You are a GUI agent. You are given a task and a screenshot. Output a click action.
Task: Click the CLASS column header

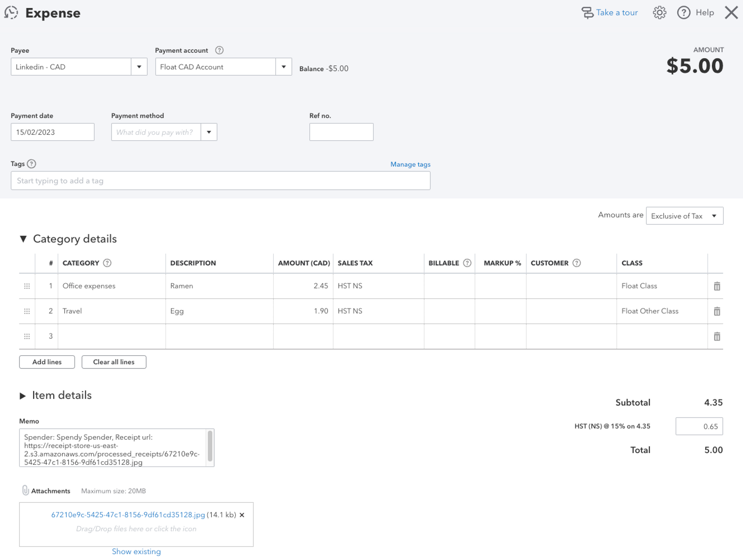(x=632, y=263)
